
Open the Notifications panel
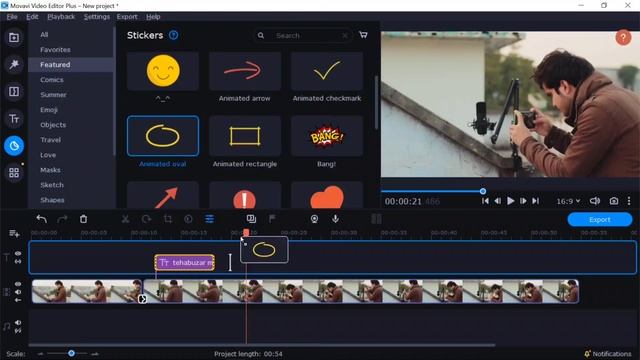click(x=608, y=354)
